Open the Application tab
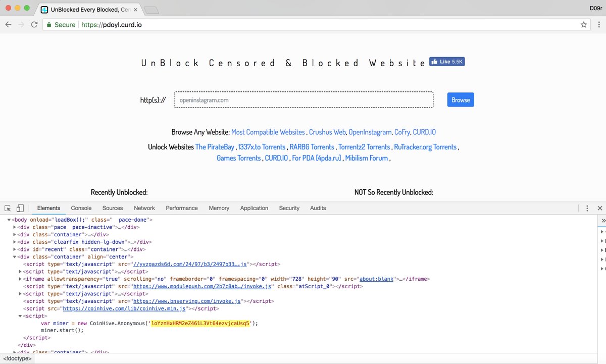 [x=254, y=208]
